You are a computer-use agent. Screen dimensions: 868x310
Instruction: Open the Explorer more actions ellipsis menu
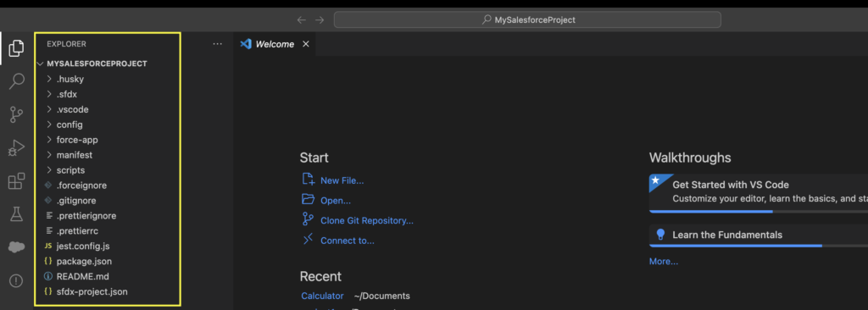[218, 44]
